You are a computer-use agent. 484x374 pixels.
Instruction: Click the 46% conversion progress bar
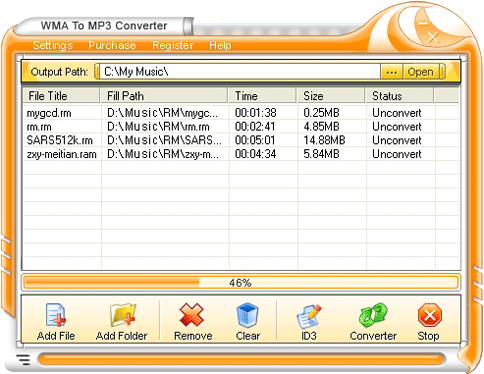[241, 283]
